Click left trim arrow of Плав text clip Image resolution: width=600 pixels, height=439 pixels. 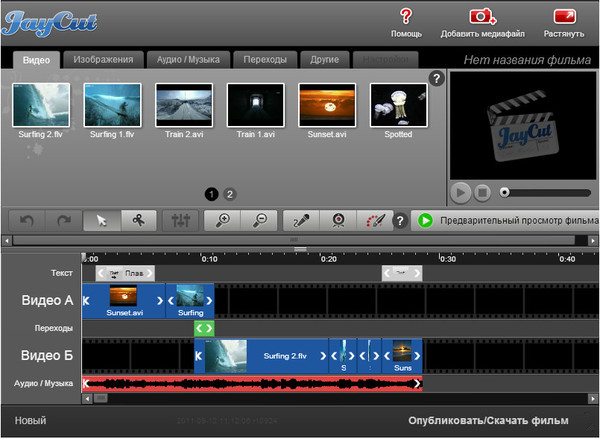click(101, 273)
